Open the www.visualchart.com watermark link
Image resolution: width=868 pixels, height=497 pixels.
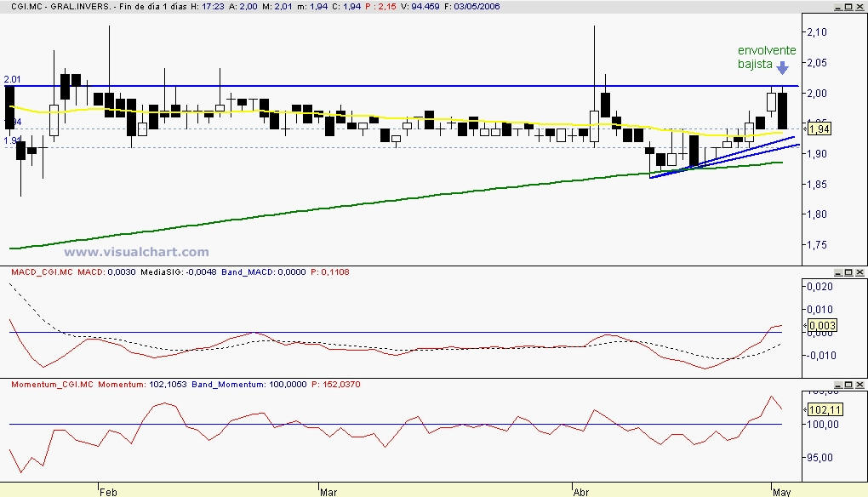tap(136, 252)
